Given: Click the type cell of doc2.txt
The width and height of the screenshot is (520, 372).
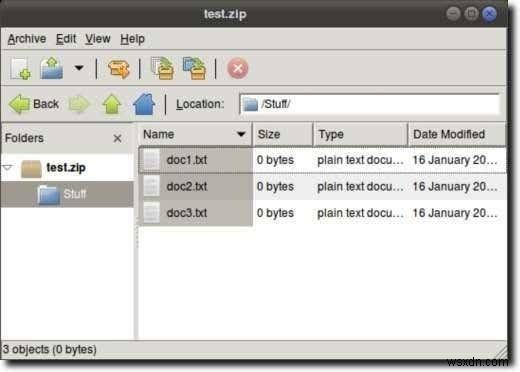Looking at the screenshot, I should pyautogui.click(x=360, y=187).
